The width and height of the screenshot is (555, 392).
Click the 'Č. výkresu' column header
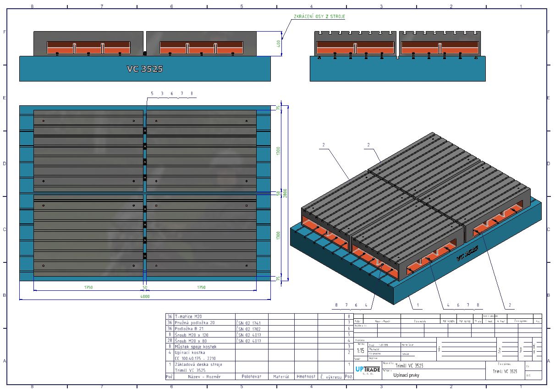(331, 376)
